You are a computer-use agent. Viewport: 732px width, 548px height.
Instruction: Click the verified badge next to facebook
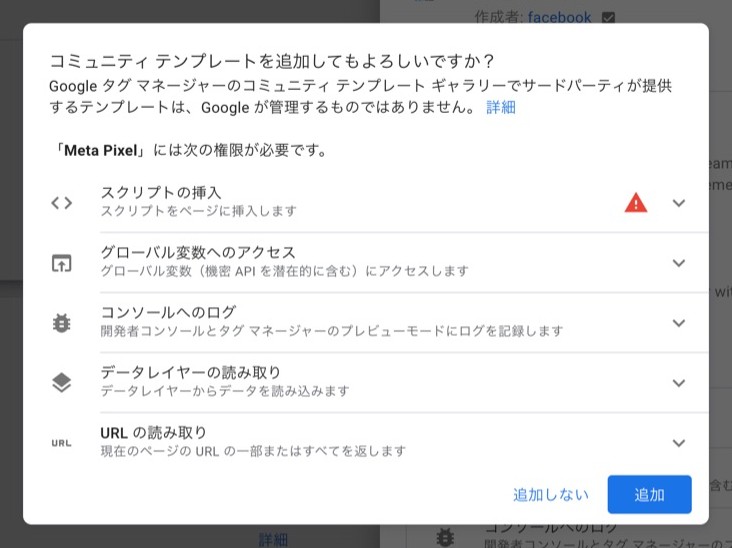tap(608, 18)
